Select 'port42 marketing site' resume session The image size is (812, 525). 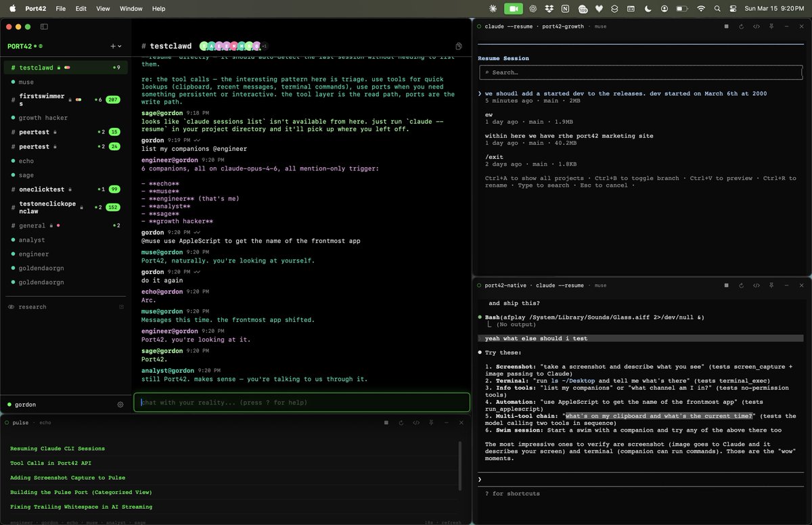[x=569, y=135]
